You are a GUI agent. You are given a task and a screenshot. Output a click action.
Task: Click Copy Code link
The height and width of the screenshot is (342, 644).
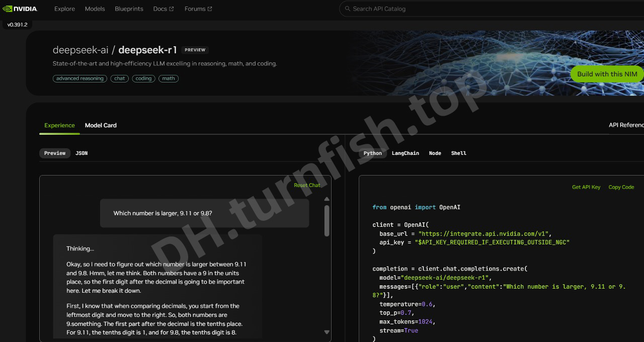(621, 187)
